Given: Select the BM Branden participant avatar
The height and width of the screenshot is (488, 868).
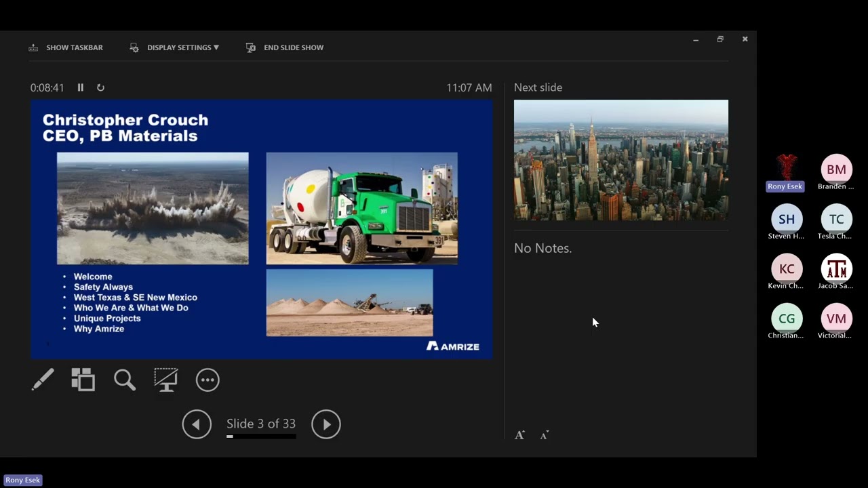Looking at the screenshot, I should [836, 169].
